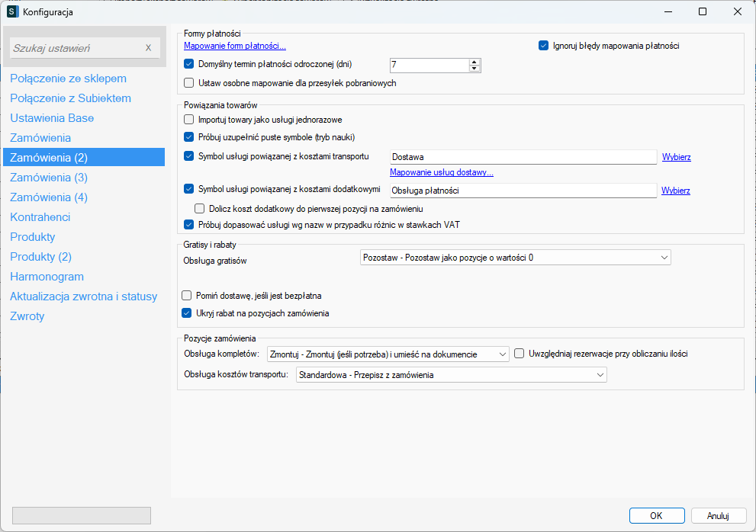
Task: Expand the 'Obsługa kompletów' combo box
Action: [388, 354]
